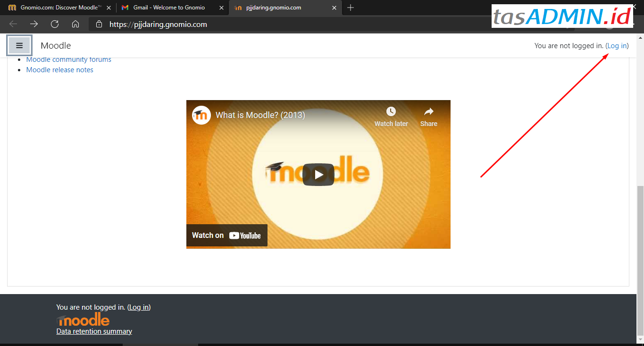Open the hamburger navigation menu
The height and width of the screenshot is (346, 644).
click(x=19, y=45)
